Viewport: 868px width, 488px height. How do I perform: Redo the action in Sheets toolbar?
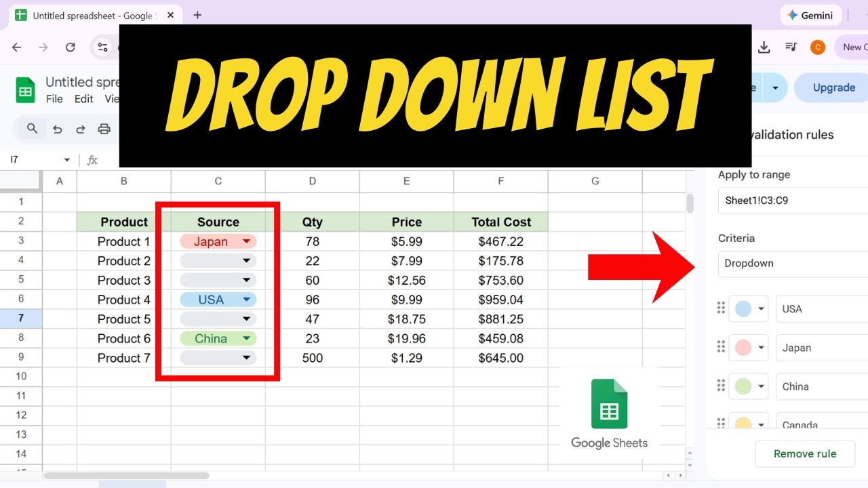80,129
